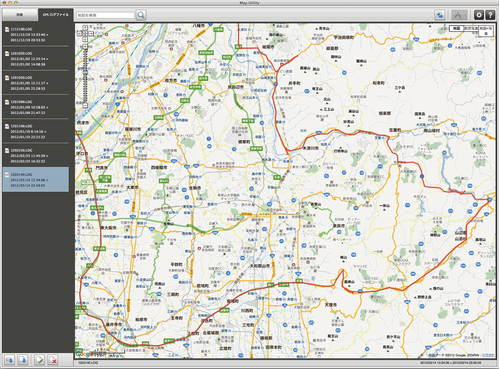Click file icon of 2011/12/19 log

pos(7,30)
